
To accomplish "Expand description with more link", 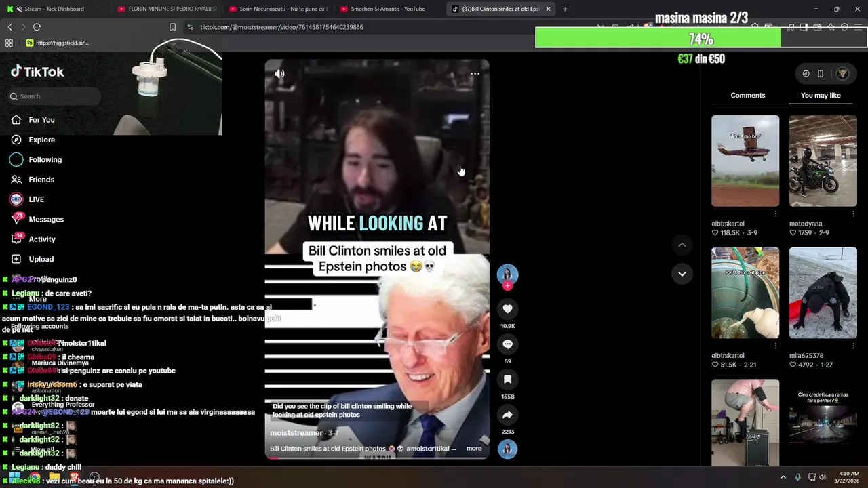I will 474,449.
